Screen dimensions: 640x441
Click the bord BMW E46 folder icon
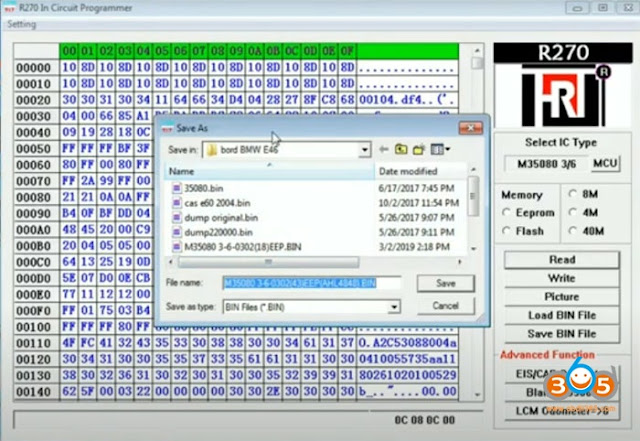coord(211,150)
